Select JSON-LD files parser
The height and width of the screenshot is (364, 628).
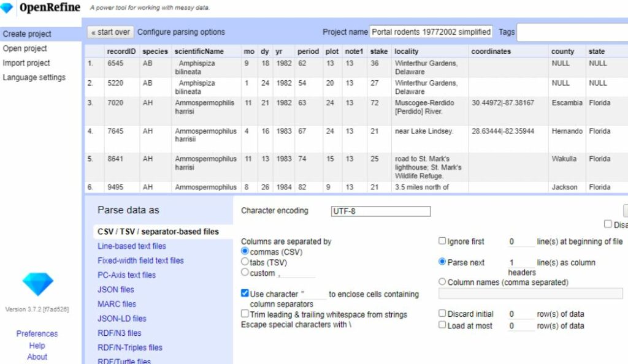(122, 319)
